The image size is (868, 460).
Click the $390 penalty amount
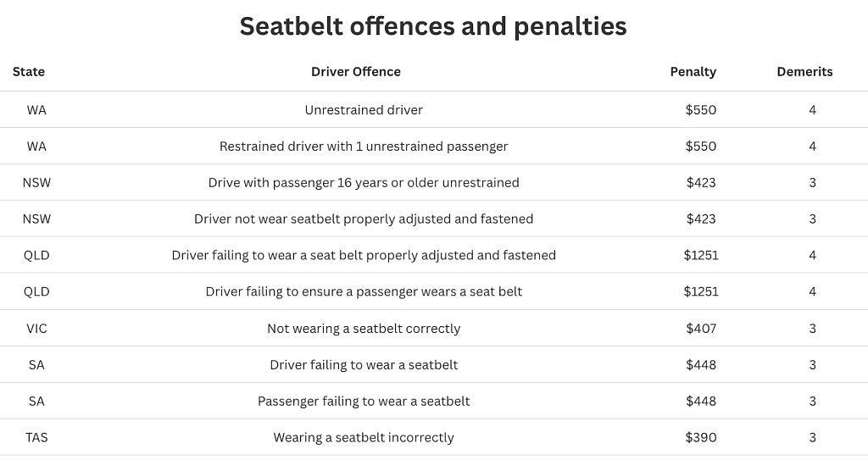701,438
